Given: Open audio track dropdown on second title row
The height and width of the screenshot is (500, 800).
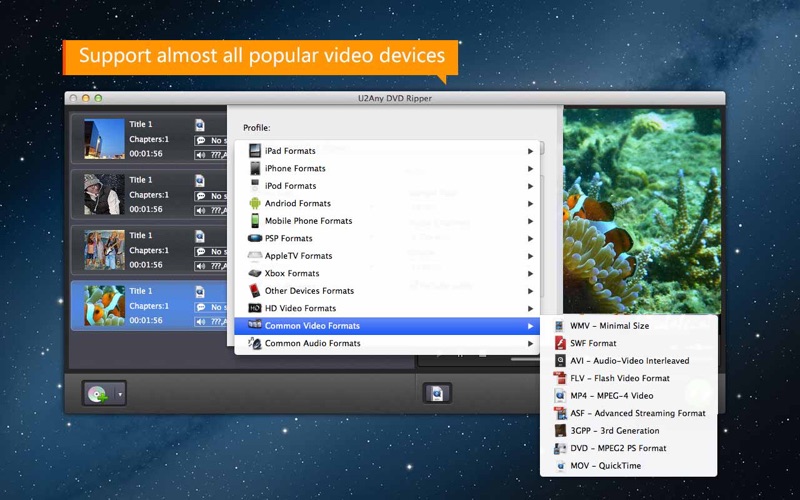Looking at the screenshot, I should click(211, 210).
